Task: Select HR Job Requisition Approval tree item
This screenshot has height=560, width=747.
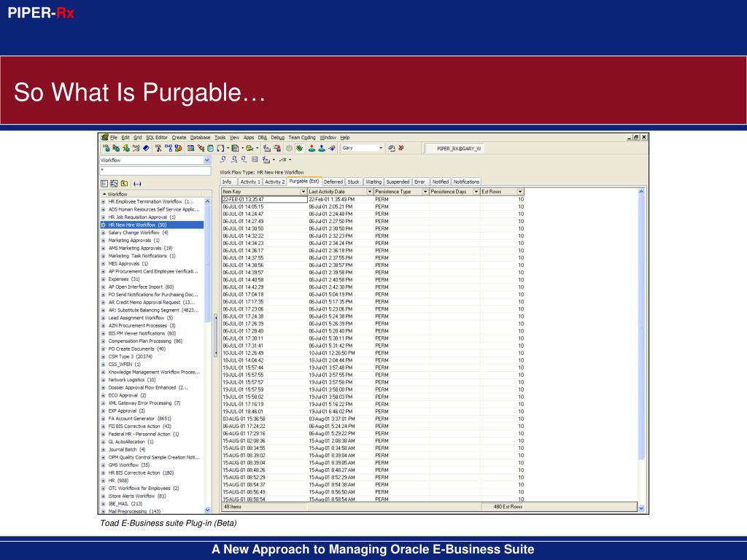Action: pos(142,217)
